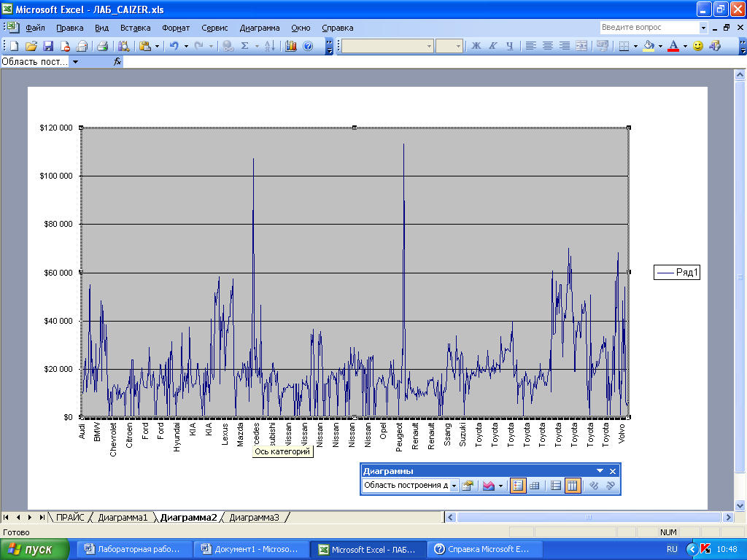Screen dimensions: 747x560
Task: Open Excel Help with the blue question icon
Action: (308, 46)
